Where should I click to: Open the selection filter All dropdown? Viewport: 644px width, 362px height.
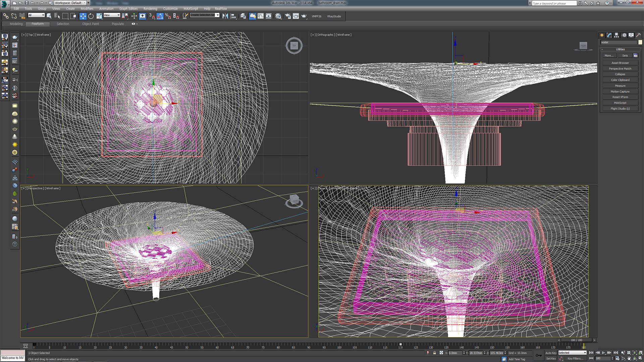tap(36, 15)
